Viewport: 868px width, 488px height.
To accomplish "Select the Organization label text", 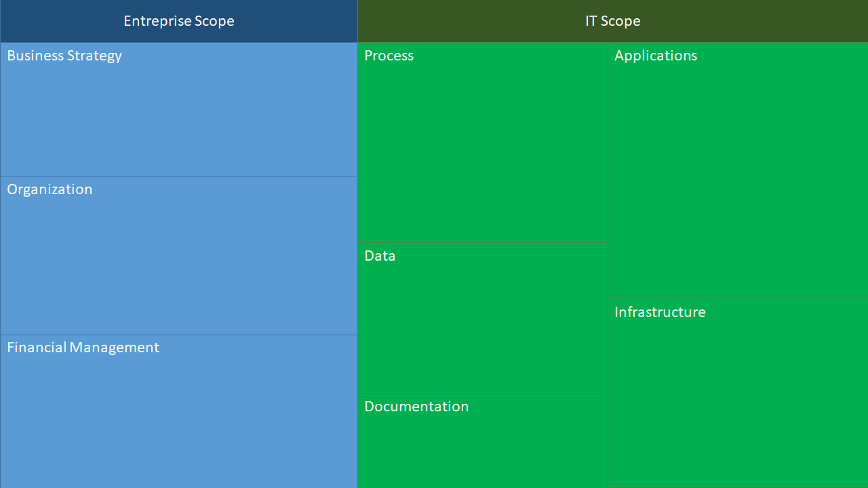I will click(x=50, y=189).
